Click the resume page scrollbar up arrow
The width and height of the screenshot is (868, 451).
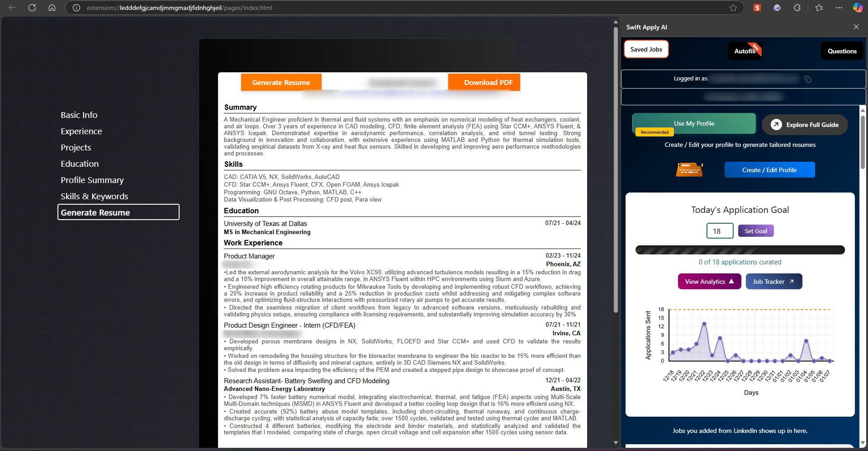pos(616,22)
